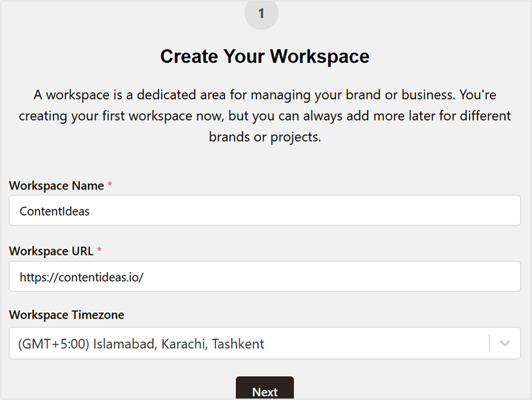This screenshot has width=532, height=400.
Task: Click the workspace description paragraph text
Action: (x=265, y=116)
